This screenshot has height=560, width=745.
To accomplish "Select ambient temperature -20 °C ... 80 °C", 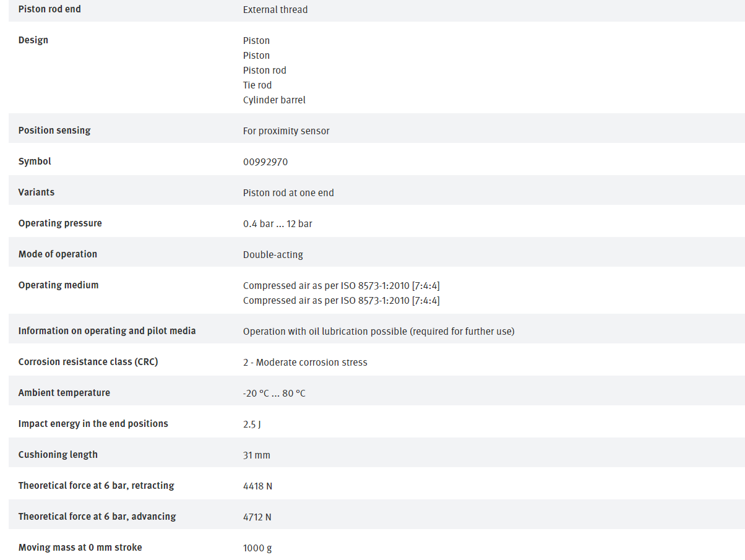I will (274, 394).
